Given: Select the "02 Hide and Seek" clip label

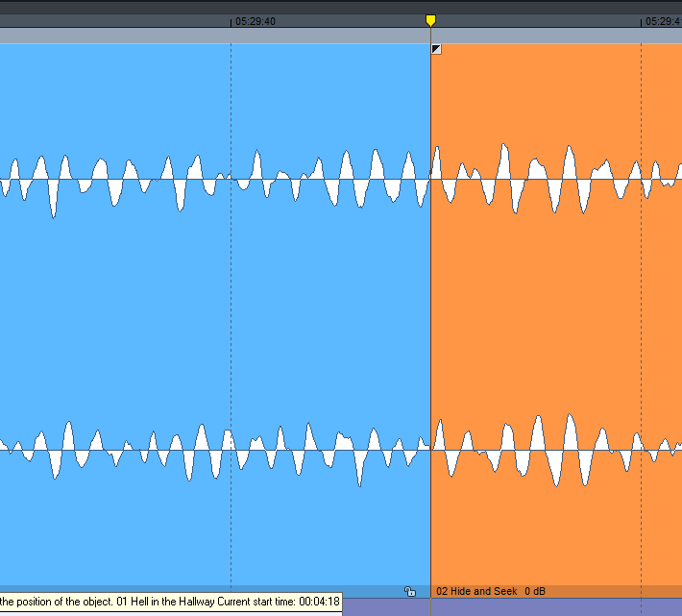Looking at the screenshot, I should (x=476, y=591).
